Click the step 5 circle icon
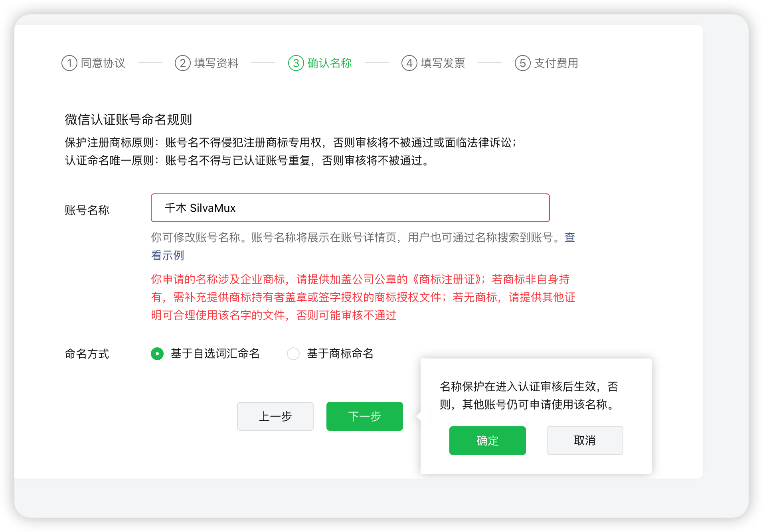 tap(522, 63)
